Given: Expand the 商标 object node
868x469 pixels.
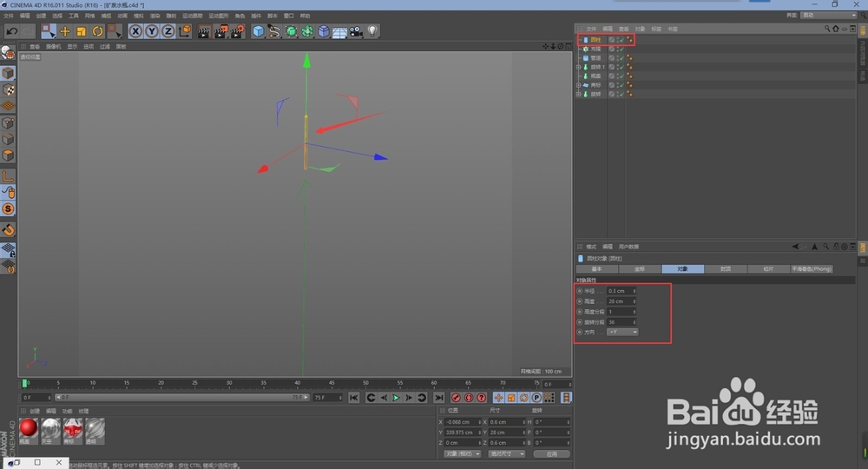Looking at the screenshot, I should 578,85.
